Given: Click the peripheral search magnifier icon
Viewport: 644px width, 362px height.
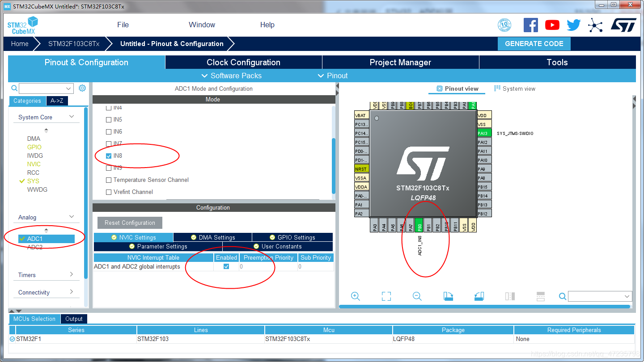Looking at the screenshot, I should 14,88.
